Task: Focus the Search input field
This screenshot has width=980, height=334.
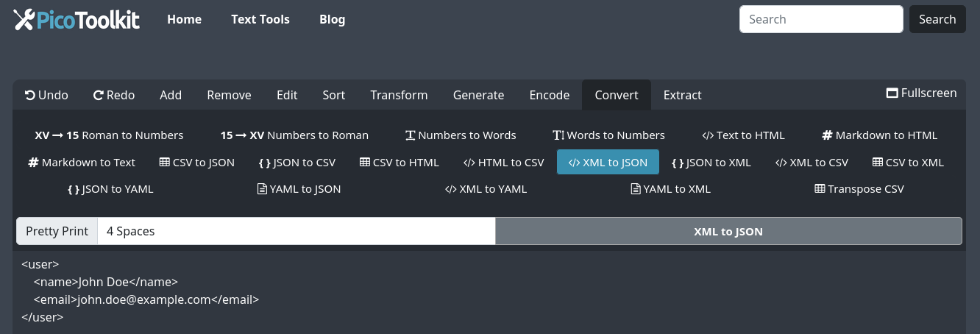Action: click(x=820, y=19)
